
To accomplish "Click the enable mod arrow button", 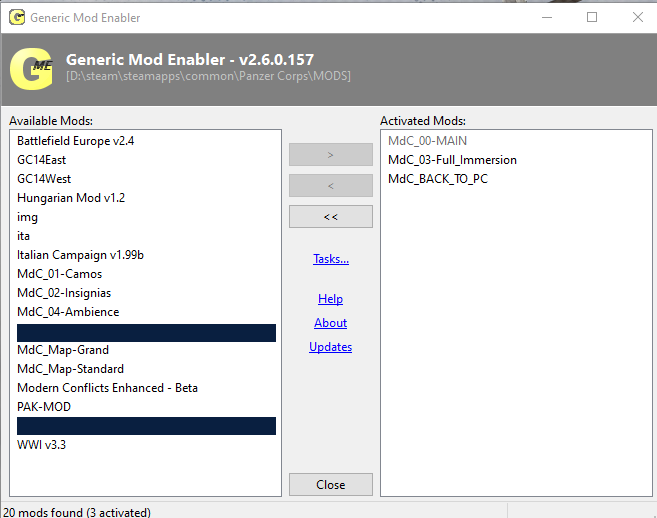I will tap(331, 155).
